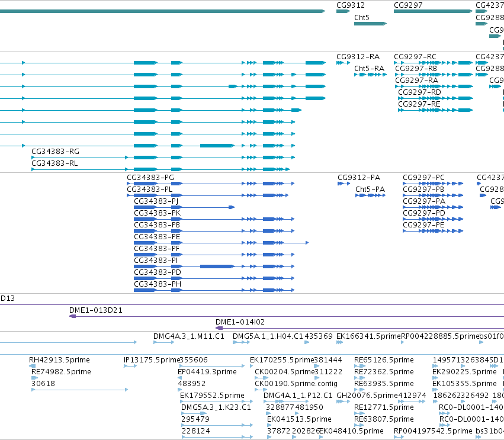Screen dimensions: 504x440
Task: Select protein CG34383-PF
Action: coord(156,249)
